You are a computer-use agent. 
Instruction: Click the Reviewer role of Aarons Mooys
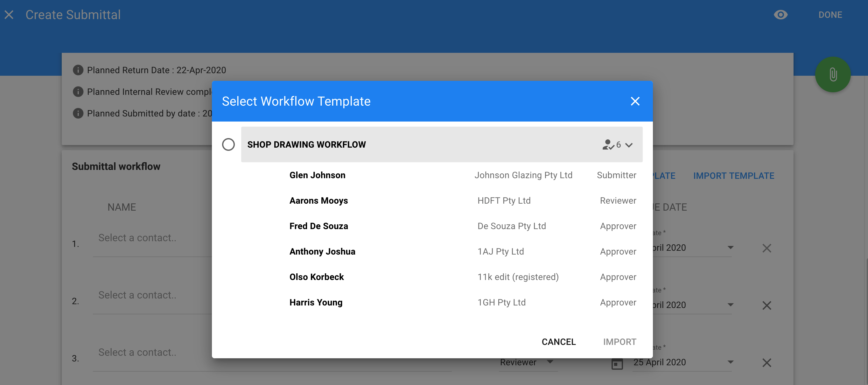(618, 200)
